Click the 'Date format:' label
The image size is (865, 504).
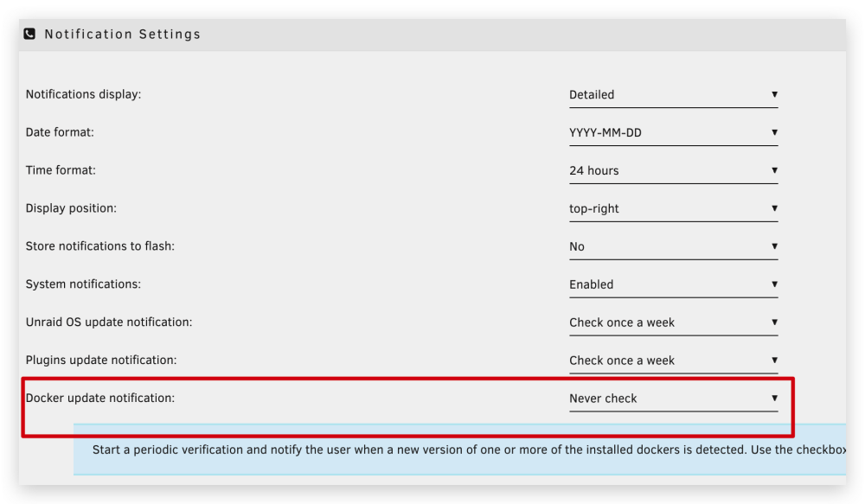[60, 132]
